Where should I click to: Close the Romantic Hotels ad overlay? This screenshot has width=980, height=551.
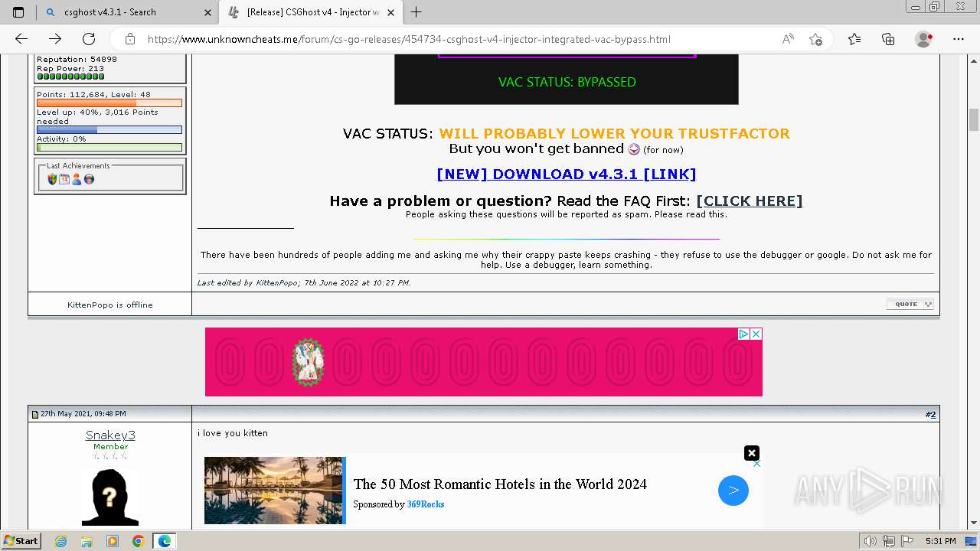point(752,453)
